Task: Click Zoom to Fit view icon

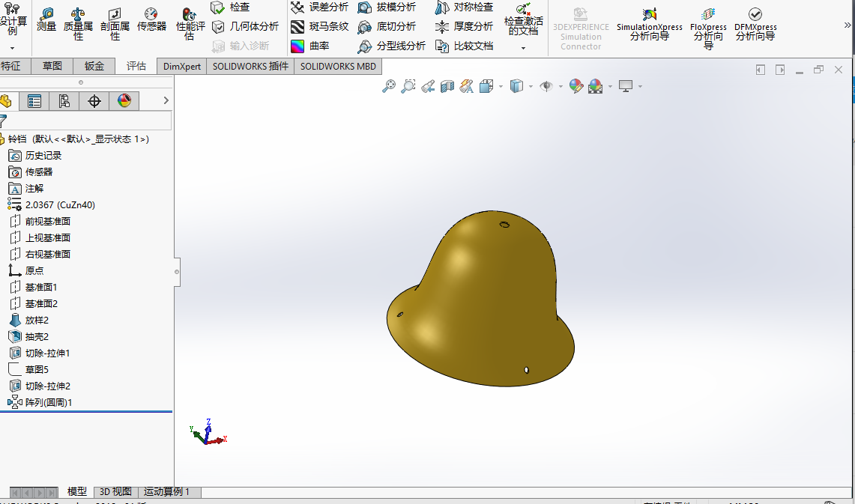Action: tap(389, 86)
